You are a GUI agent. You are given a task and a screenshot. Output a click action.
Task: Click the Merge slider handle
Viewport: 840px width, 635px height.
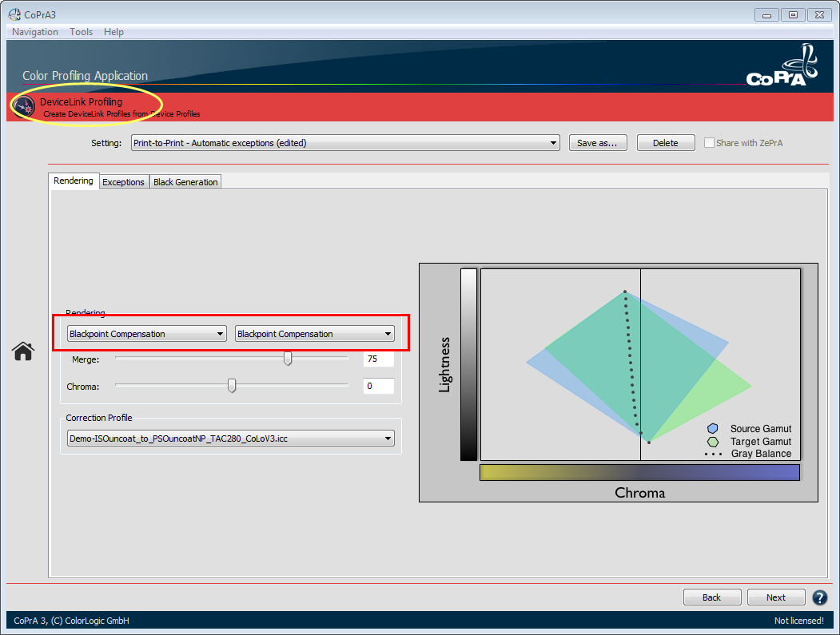(288, 358)
